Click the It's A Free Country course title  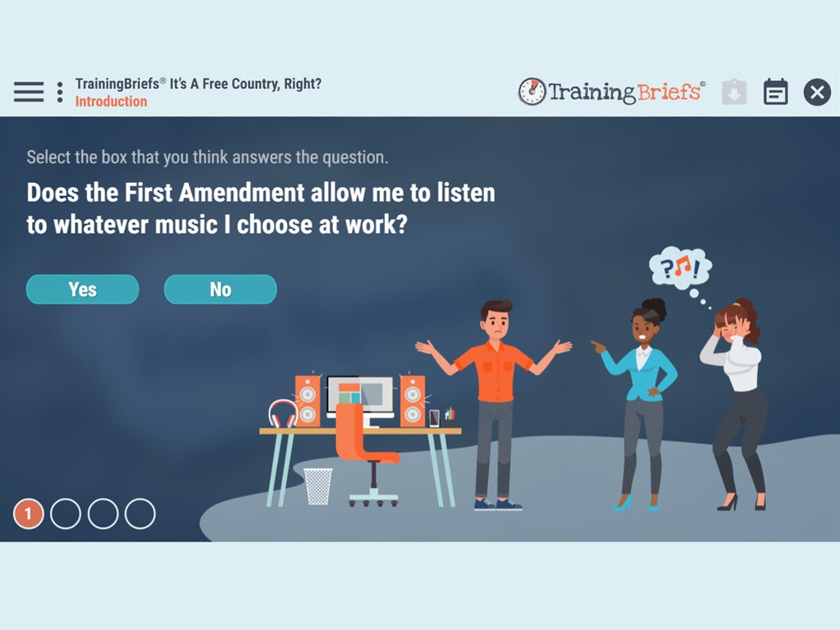245,84
